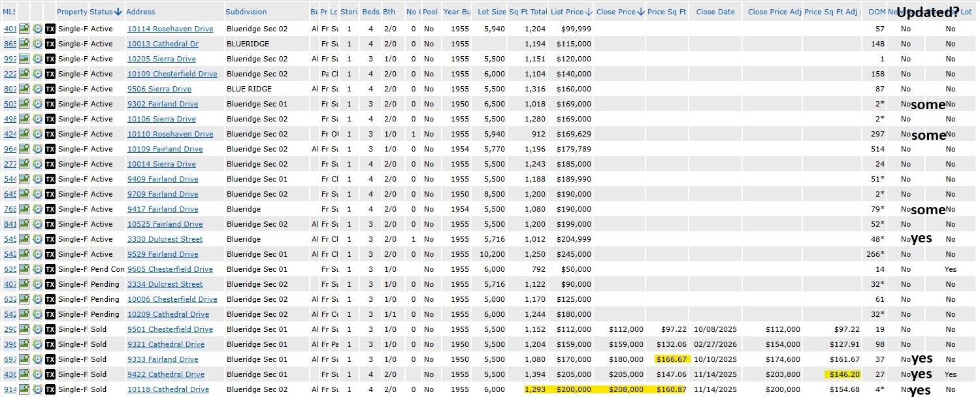Screen dimensions: 980x407
Task: Open MLS number link for 9333 Fairland Drive
Action: pos(10,359)
